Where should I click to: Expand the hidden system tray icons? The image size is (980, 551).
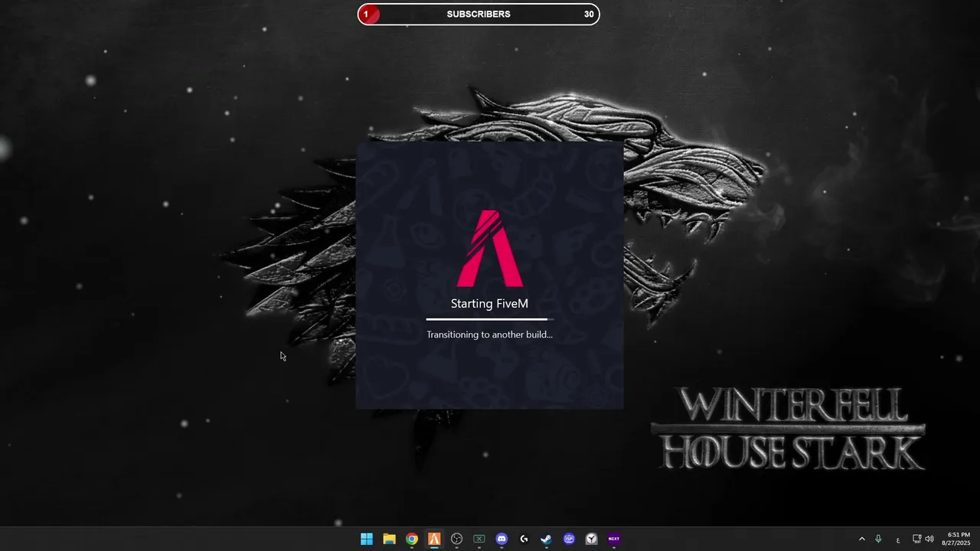click(861, 539)
